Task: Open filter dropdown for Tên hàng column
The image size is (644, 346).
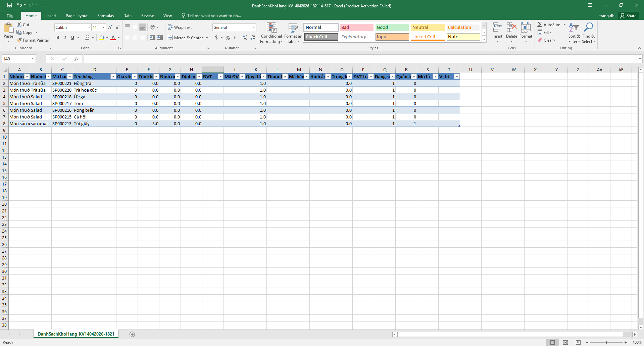Action: click(x=113, y=77)
